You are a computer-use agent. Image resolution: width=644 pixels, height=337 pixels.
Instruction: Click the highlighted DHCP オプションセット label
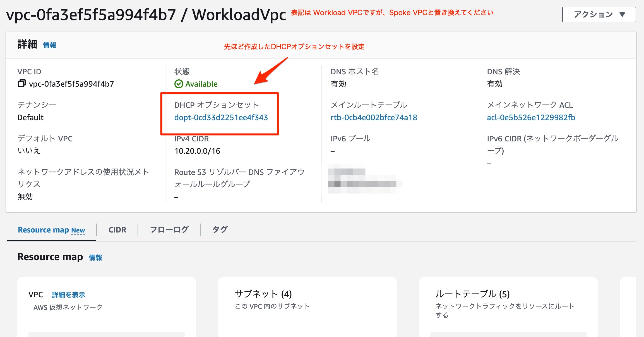pos(216,105)
